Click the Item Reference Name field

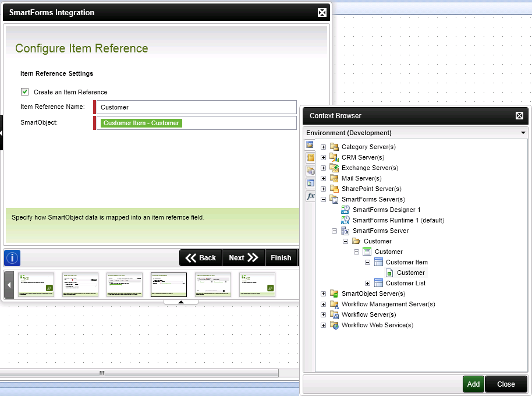click(x=197, y=107)
